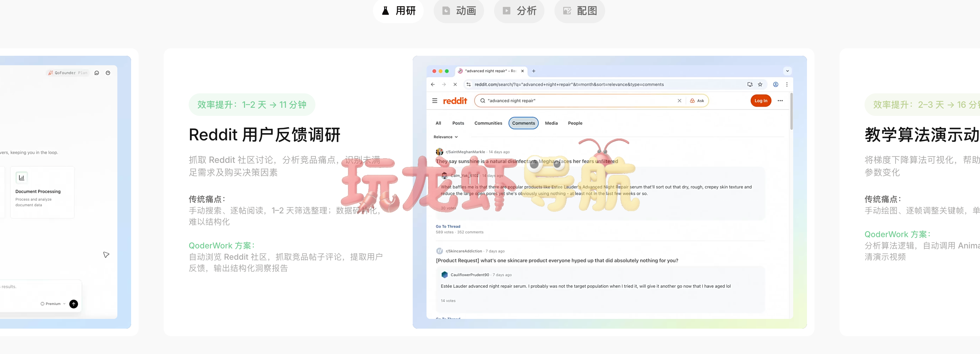Image resolution: width=980 pixels, height=354 pixels.
Task: Open the r/SkincareAddiction community link
Action: (x=463, y=251)
